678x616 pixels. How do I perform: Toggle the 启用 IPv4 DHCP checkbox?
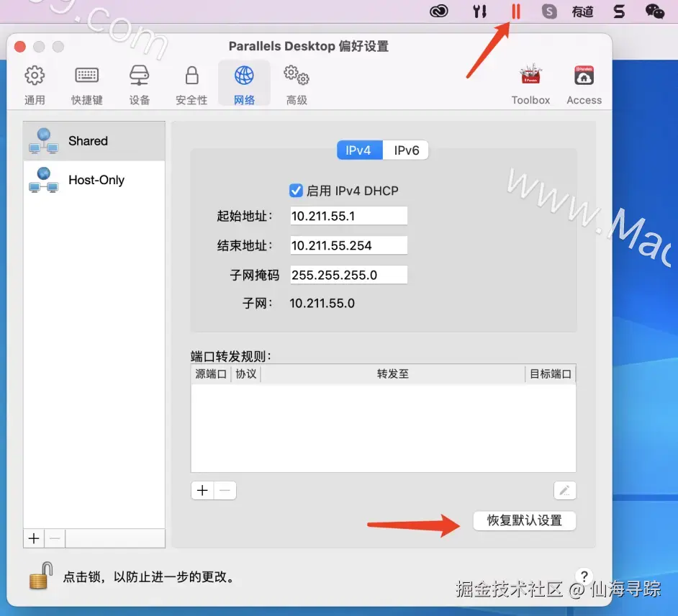click(x=296, y=191)
